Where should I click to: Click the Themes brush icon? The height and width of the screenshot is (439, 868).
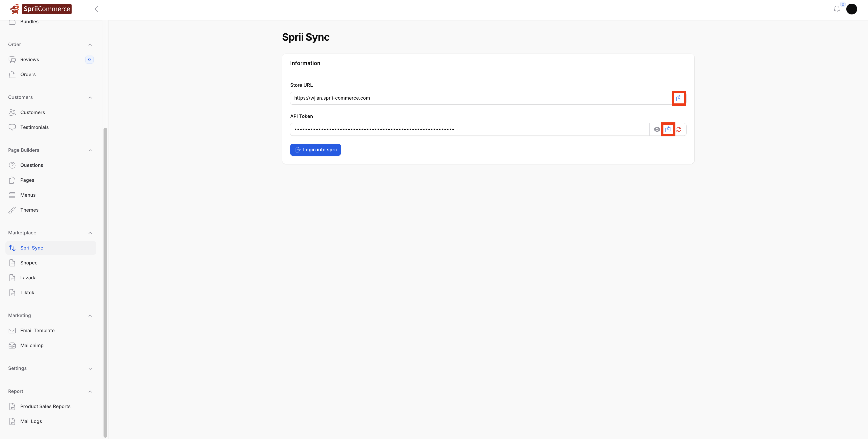(x=12, y=210)
